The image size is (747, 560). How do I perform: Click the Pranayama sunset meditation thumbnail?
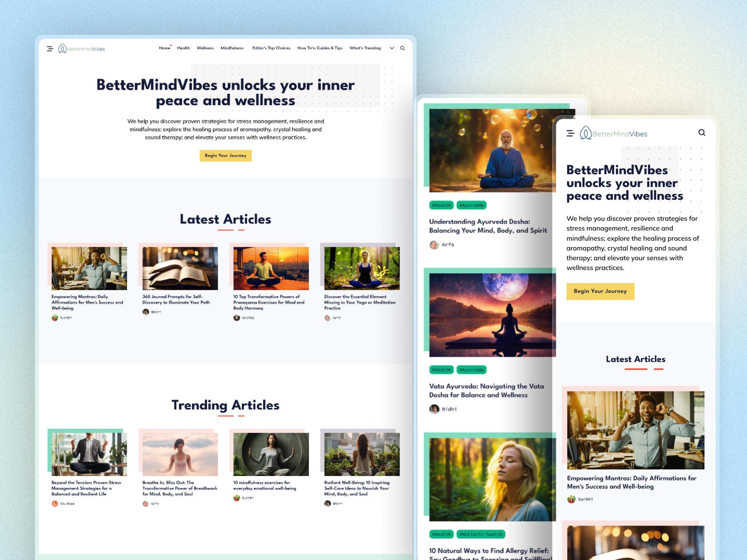(x=271, y=268)
